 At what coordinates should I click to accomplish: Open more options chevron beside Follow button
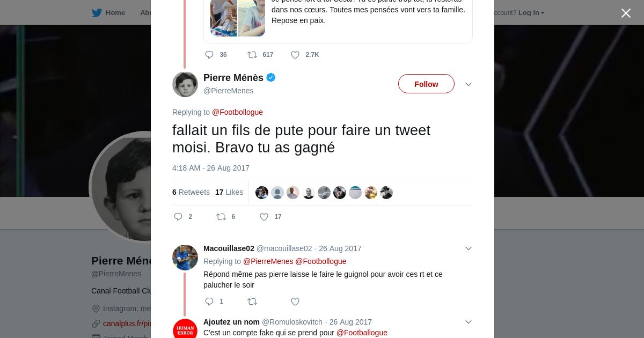tap(468, 84)
